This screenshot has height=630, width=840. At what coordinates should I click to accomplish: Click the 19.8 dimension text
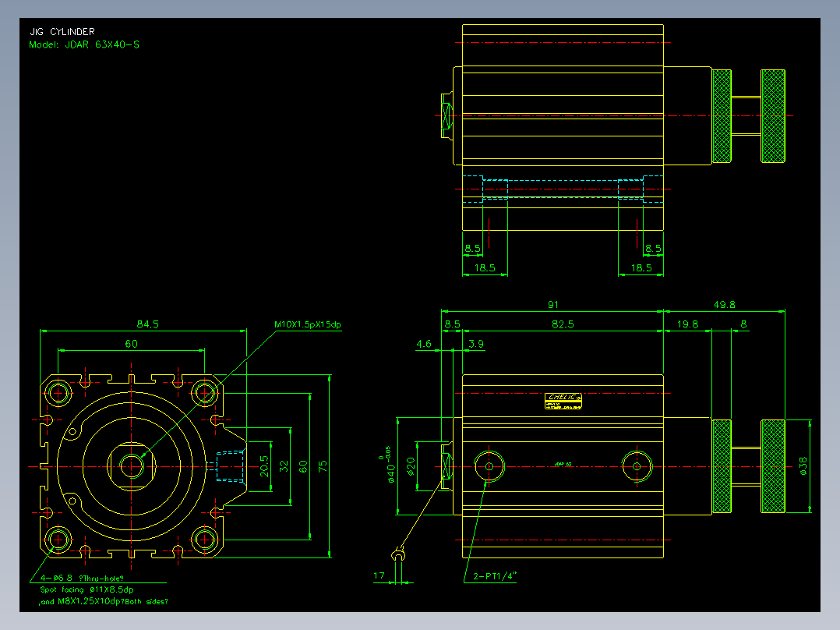click(687, 324)
